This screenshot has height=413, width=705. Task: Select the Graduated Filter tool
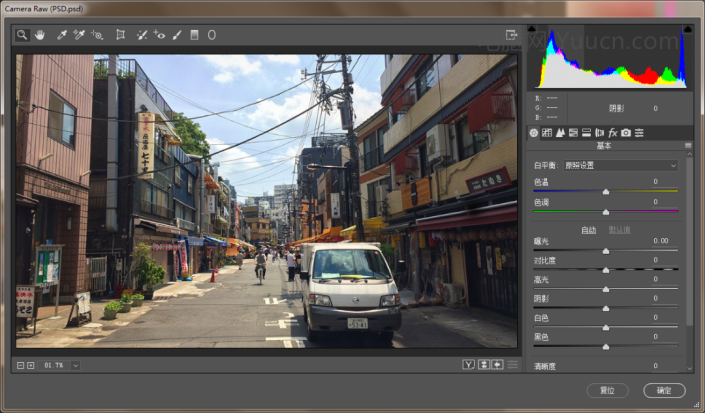(x=194, y=35)
